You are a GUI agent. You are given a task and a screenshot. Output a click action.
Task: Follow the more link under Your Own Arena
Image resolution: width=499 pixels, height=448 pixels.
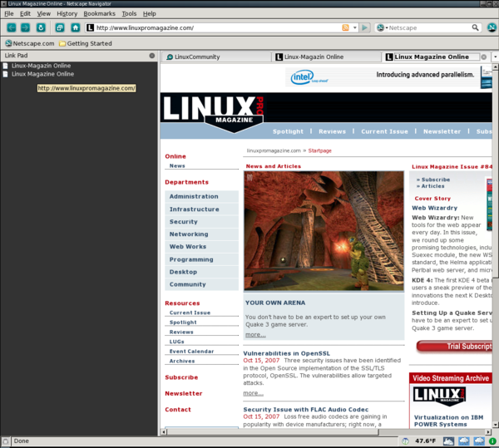[255, 334]
